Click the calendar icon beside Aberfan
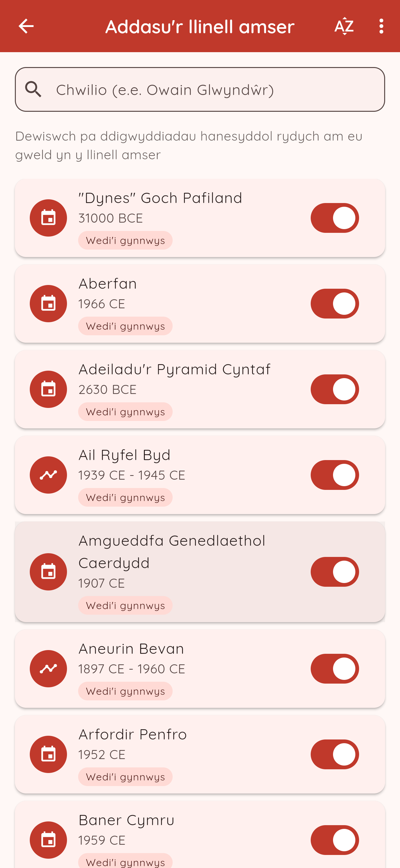This screenshot has width=400, height=868. point(48,304)
